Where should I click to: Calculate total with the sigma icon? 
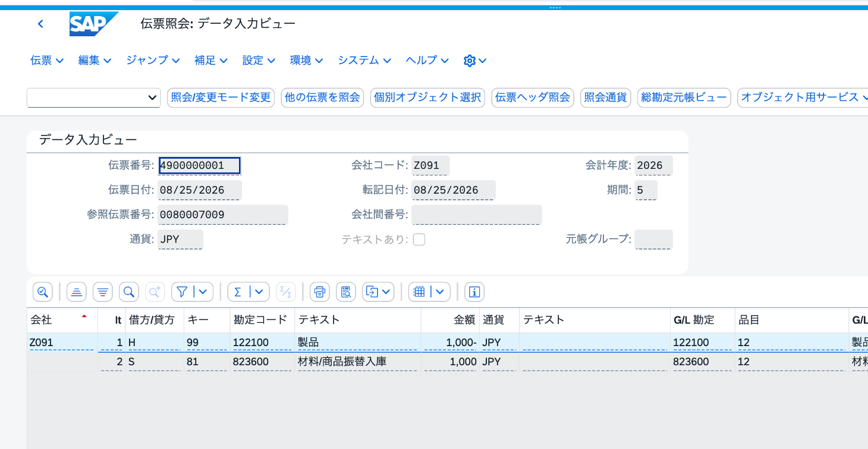coord(238,291)
